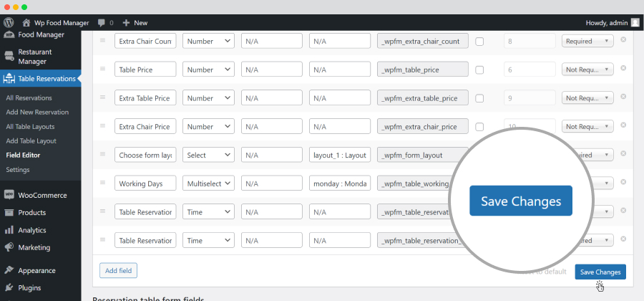Select Field Editor submenu item
This screenshot has height=301, width=644.
[x=23, y=155]
